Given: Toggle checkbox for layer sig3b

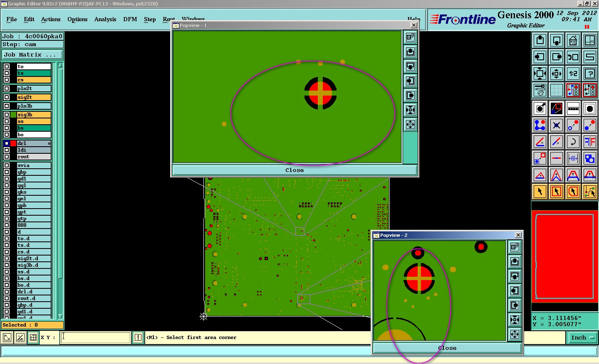Looking at the screenshot, I should pos(7,115).
